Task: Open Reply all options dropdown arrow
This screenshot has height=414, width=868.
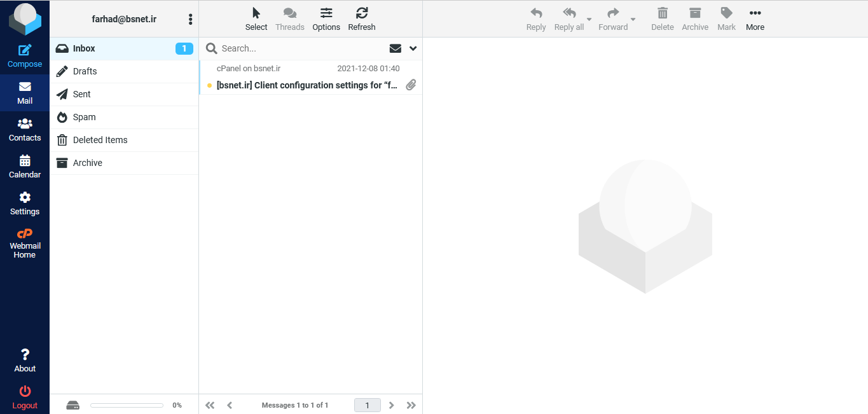Action: [589, 19]
